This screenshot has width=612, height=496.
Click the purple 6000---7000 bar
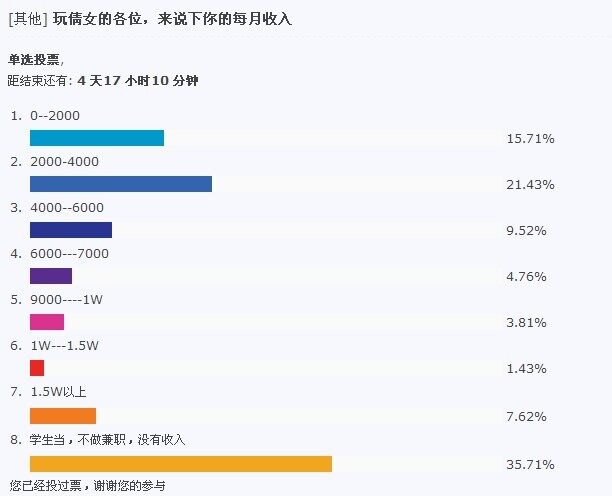click(51, 276)
